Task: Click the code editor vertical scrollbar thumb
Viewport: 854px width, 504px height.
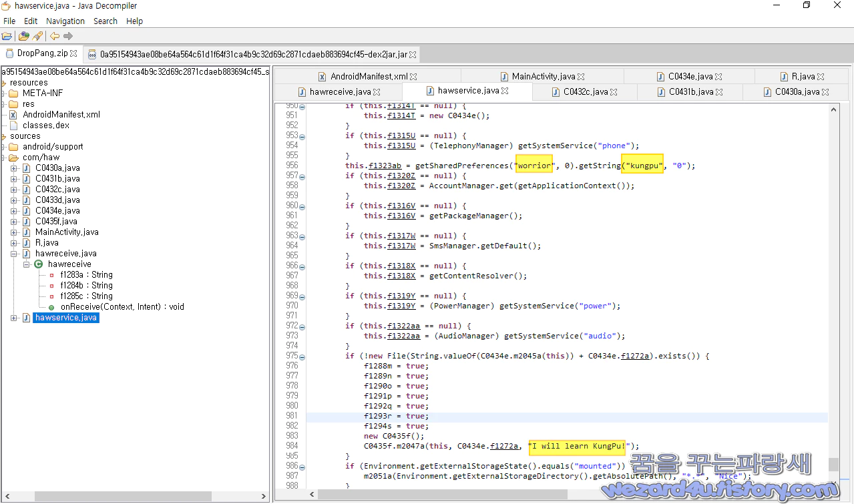Action: coord(833,465)
